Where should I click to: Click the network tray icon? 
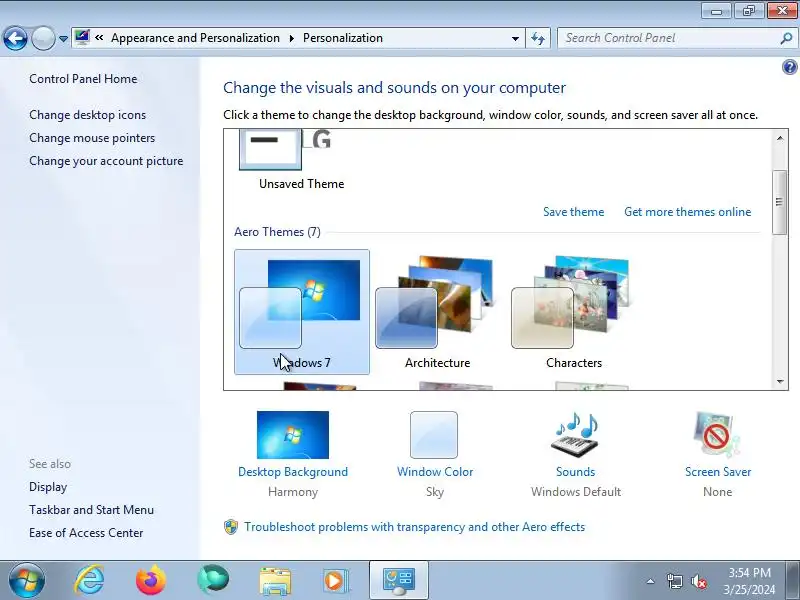pos(674,581)
